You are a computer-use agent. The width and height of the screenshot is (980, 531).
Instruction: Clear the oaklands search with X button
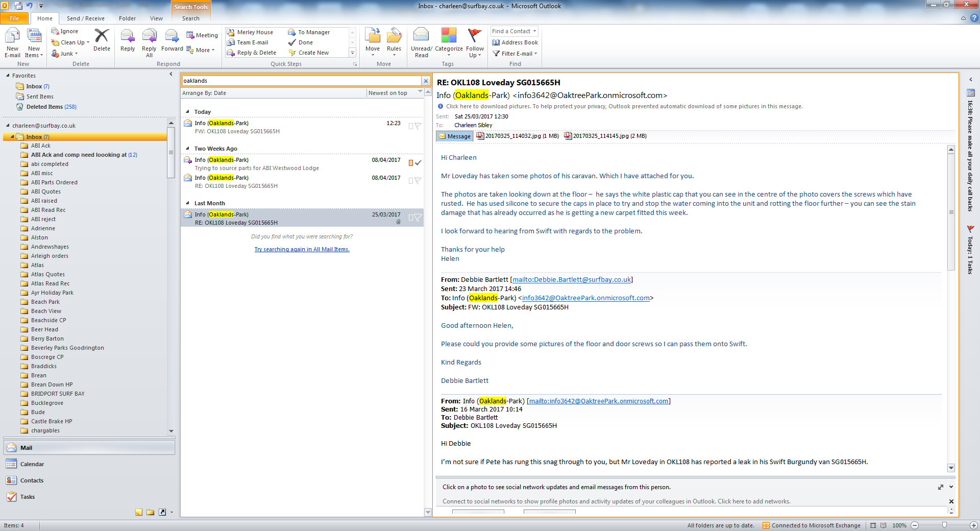426,81
